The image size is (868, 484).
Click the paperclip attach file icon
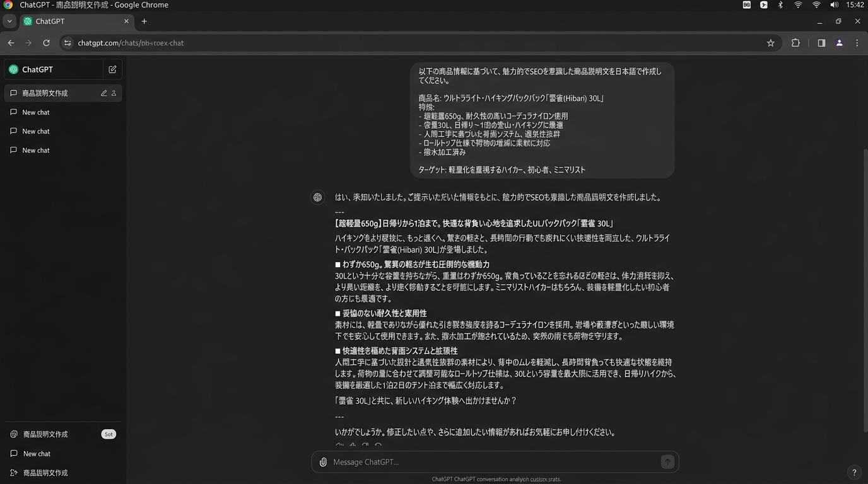tap(323, 462)
